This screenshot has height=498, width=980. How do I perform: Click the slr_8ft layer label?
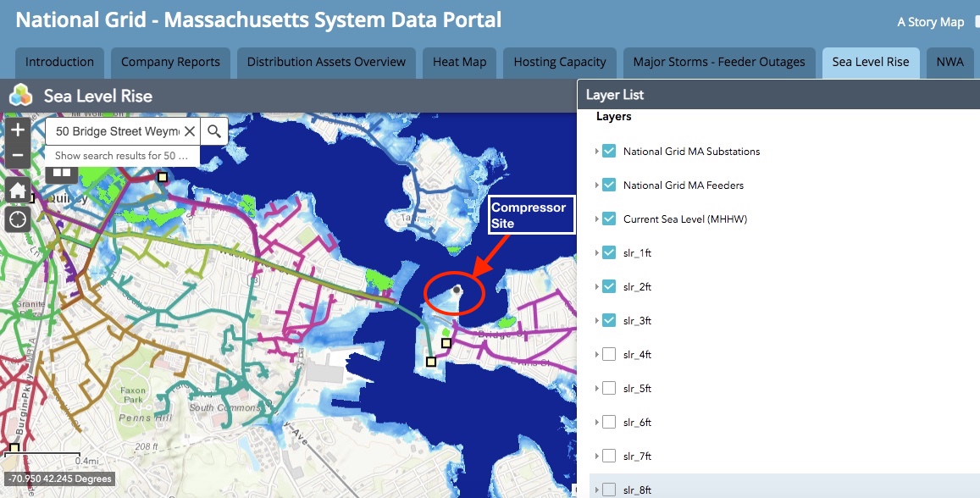637,490
